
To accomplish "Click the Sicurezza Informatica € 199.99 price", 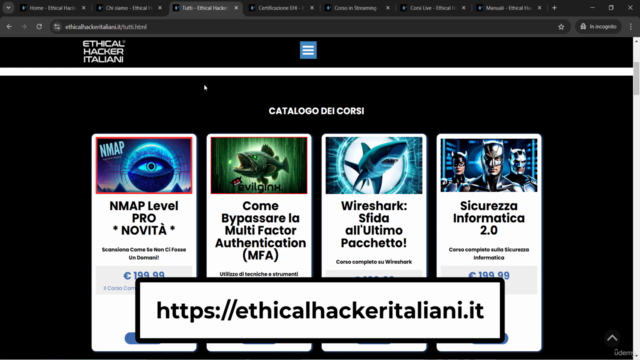I will [x=489, y=276].
